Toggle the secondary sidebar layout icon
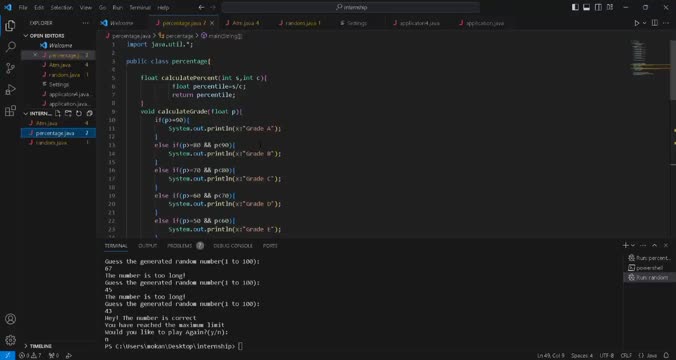 point(598,7)
